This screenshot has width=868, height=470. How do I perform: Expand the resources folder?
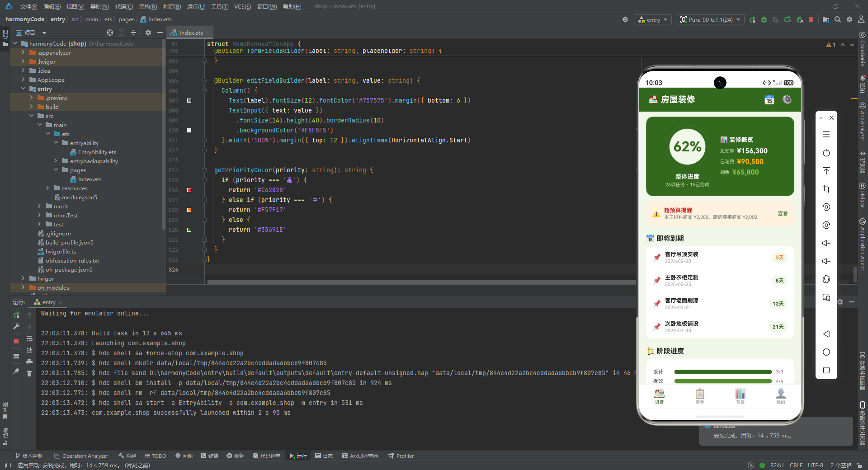47,188
